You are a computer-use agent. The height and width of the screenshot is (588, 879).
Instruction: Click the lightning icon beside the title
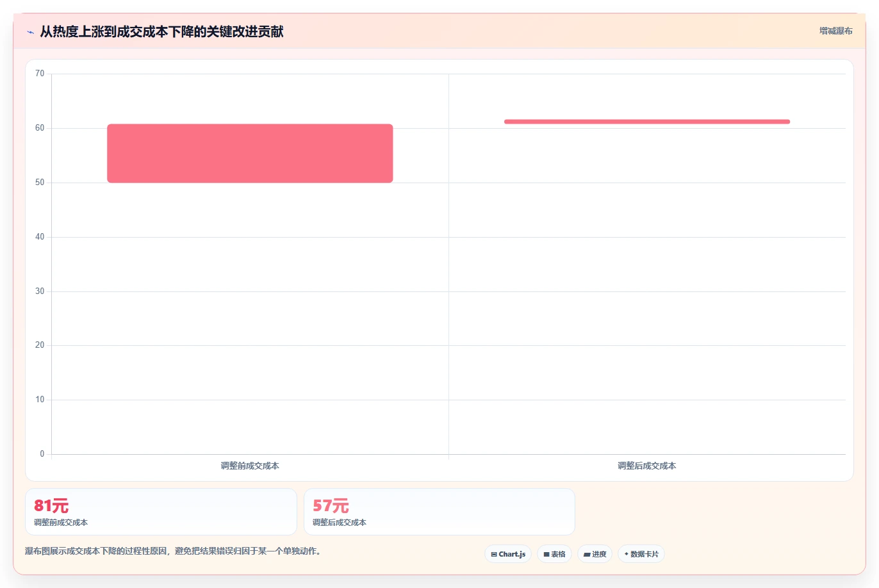[x=30, y=32]
